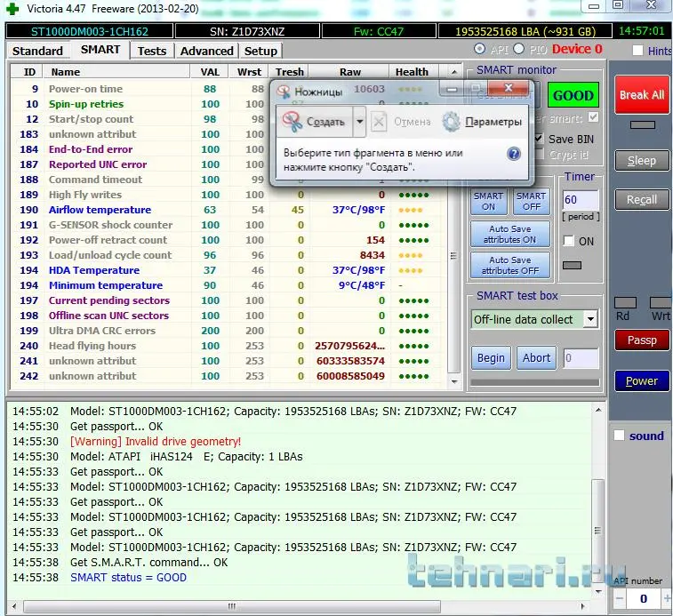Click the red Break All button

coord(641,94)
